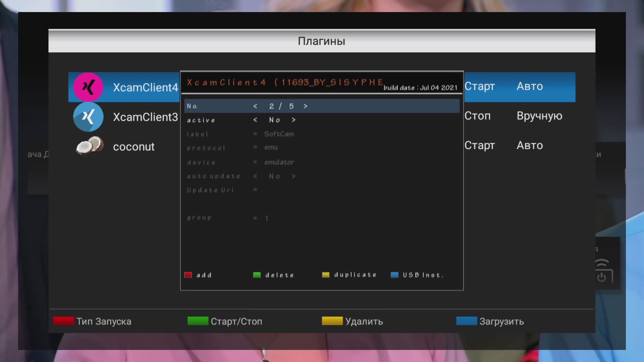Click the SoftCam label field
The width and height of the screenshot is (644, 362).
coord(279,134)
